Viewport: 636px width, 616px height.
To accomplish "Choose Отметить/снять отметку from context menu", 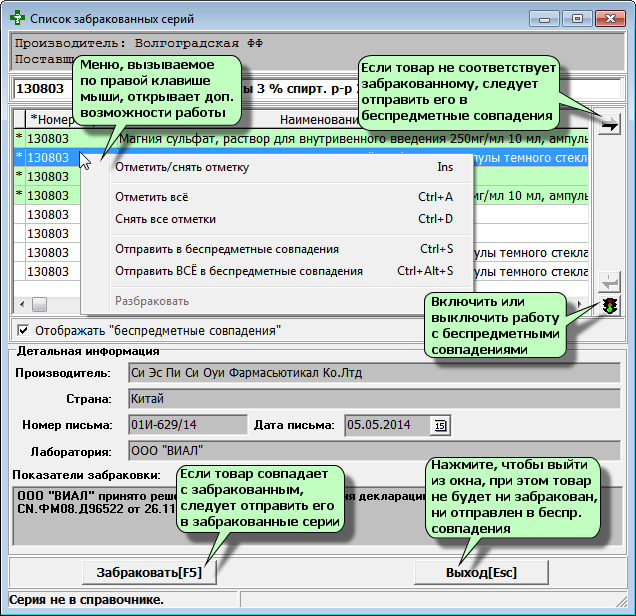I will click(182, 167).
